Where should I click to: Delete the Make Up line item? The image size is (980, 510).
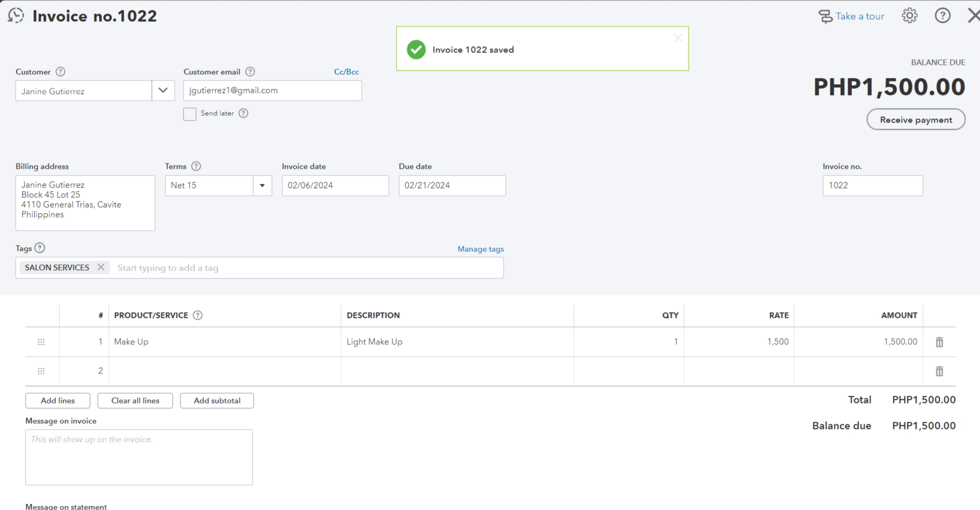(x=939, y=342)
